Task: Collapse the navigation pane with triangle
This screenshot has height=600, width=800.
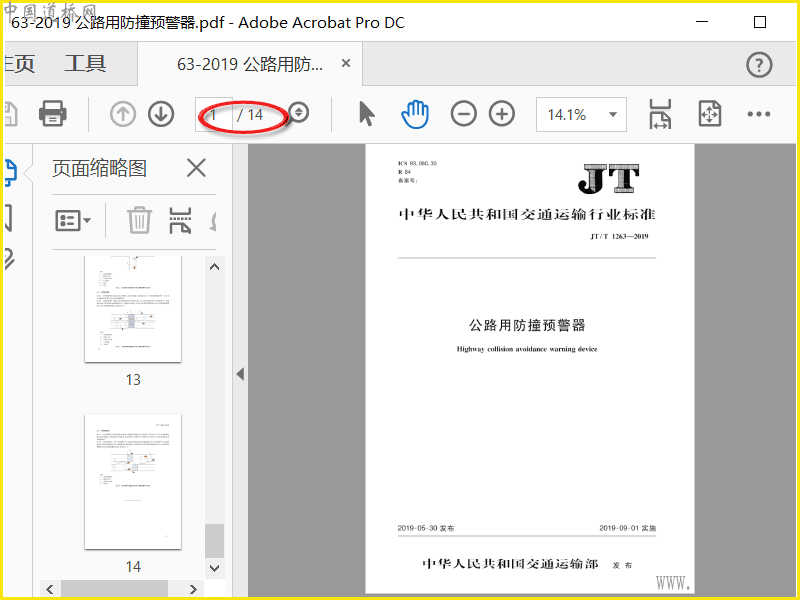Action: (x=240, y=374)
